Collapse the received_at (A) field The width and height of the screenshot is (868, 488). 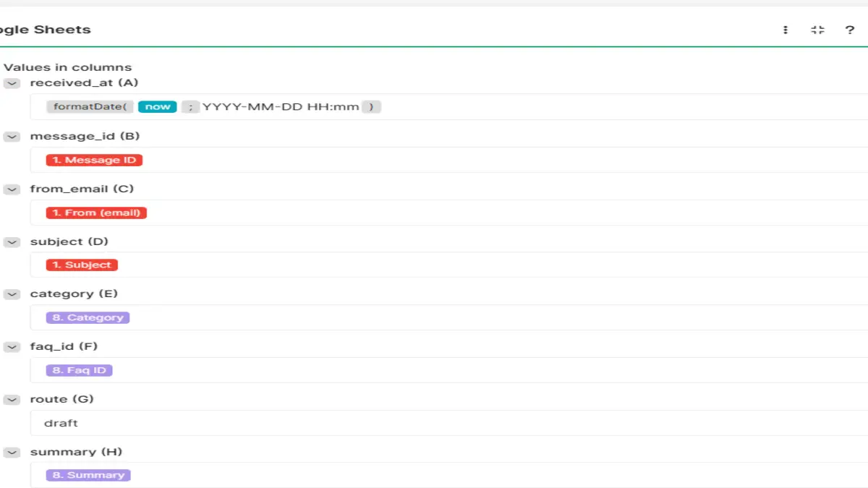(12, 83)
